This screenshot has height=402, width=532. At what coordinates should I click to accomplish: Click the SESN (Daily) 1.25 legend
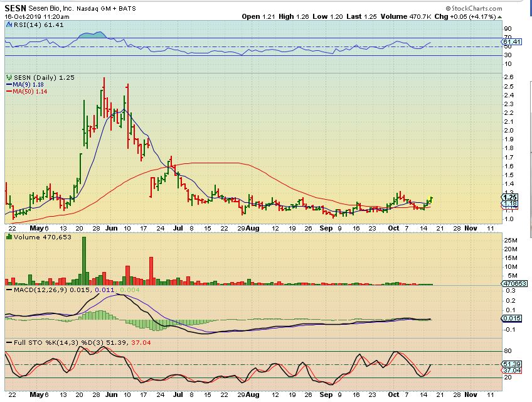pyautogui.click(x=44, y=77)
